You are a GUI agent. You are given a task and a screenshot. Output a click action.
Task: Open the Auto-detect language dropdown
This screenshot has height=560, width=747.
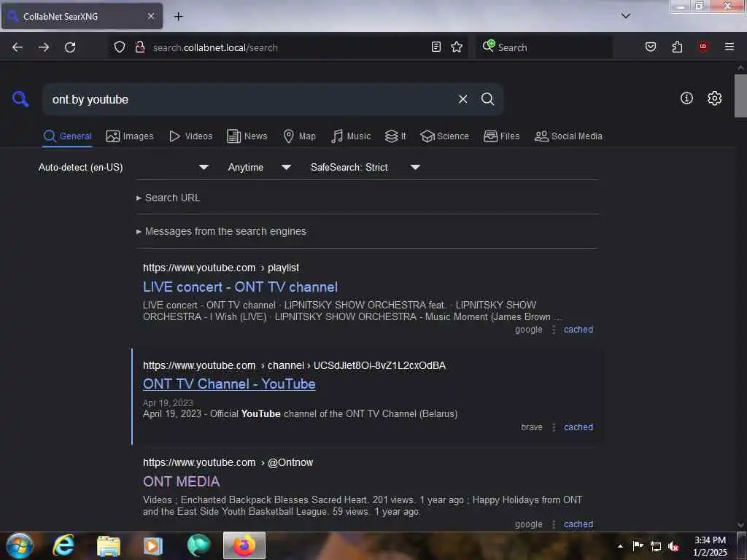pos(123,167)
